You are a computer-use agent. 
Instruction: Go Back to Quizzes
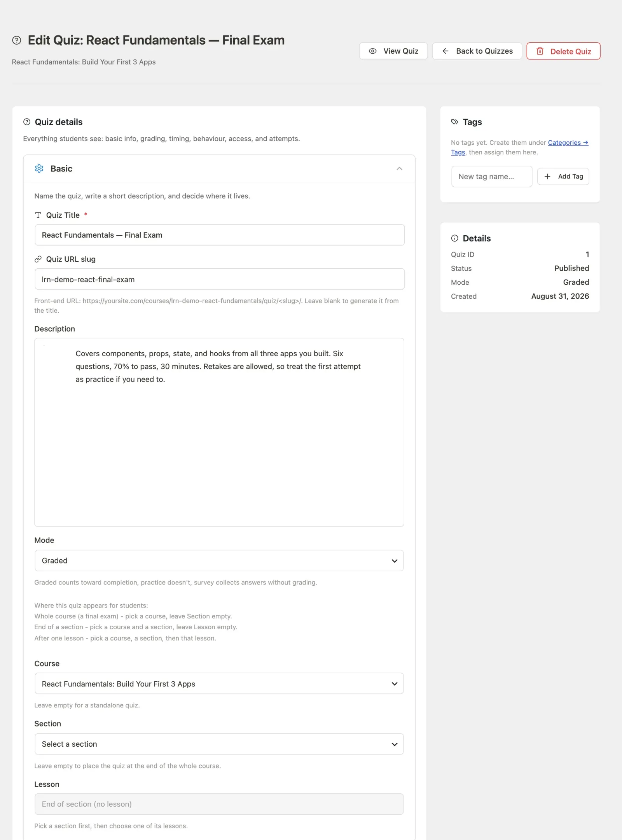point(477,51)
